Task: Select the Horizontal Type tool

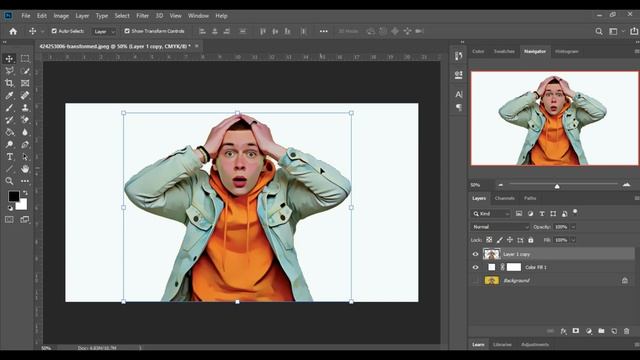Action: (x=9, y=157)
